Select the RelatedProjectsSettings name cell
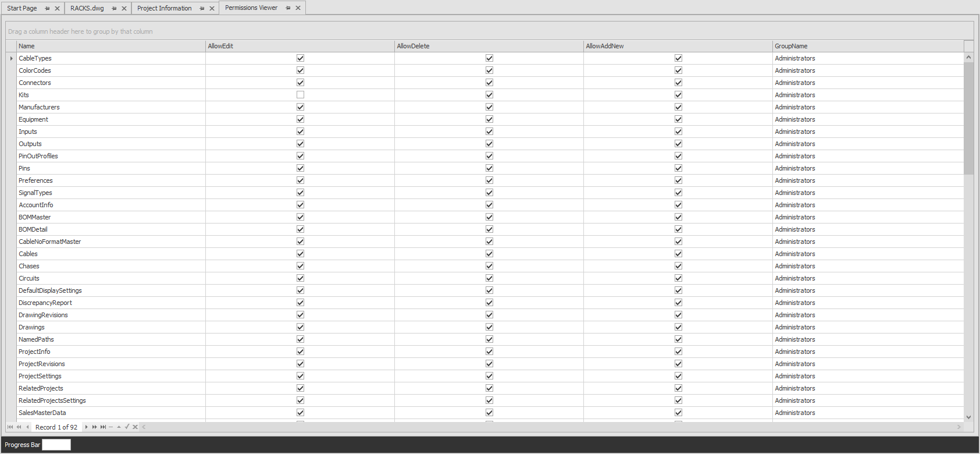980x454 pixels. pyautogui.click(x=111, y=400)
